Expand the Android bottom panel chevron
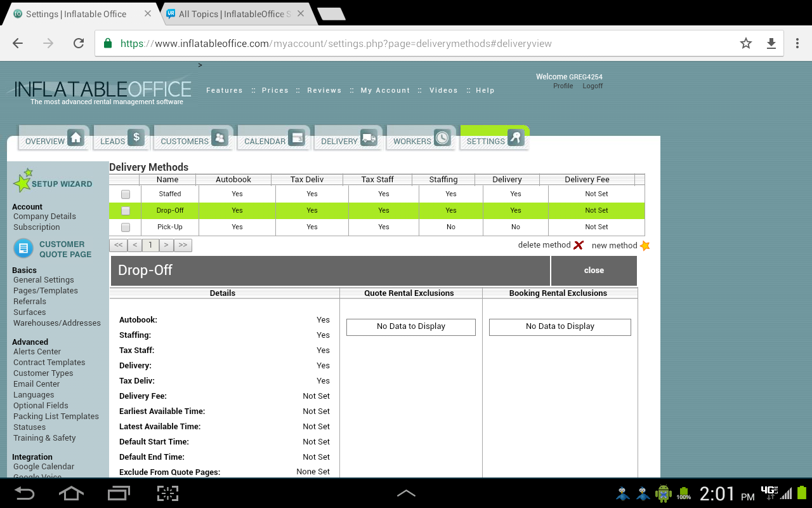 (406, 493)
